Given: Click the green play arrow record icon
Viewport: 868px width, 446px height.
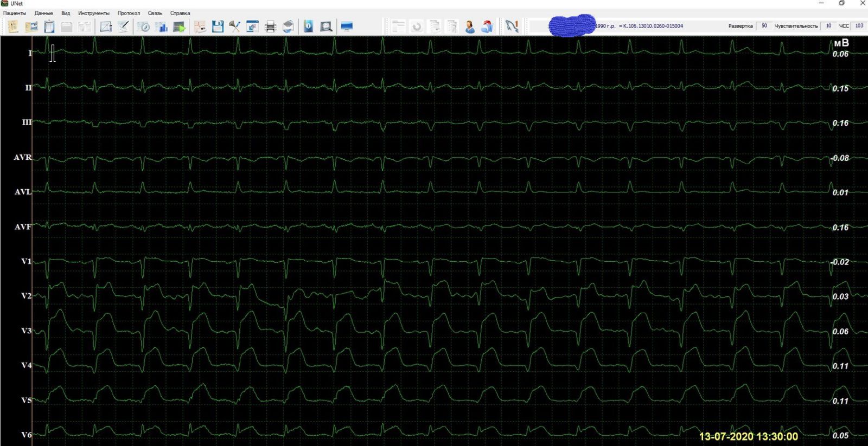Looking at the screenshot, I should click(179, 27).
